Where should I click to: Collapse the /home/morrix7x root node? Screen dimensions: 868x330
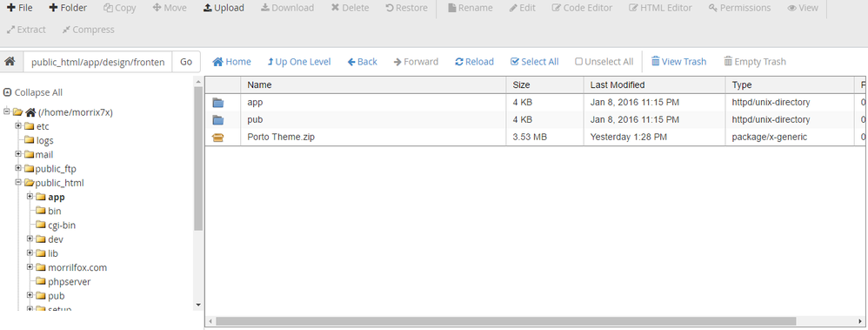pos(7,111)
